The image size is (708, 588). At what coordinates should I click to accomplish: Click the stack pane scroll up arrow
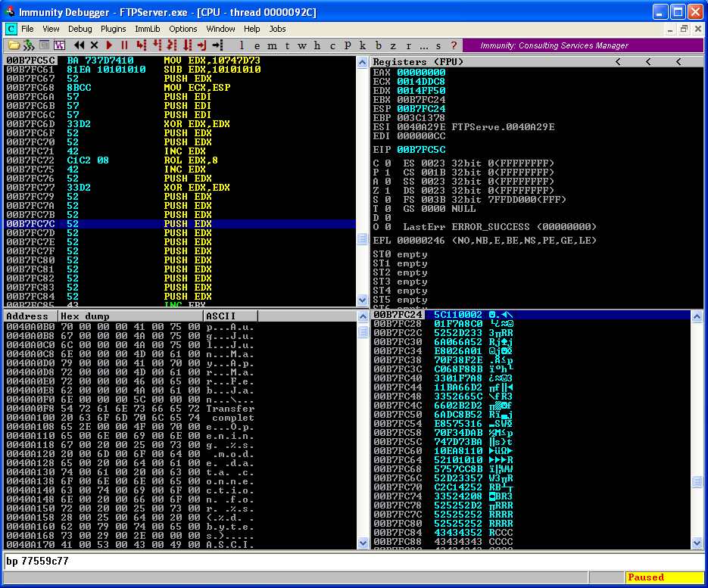697,316
